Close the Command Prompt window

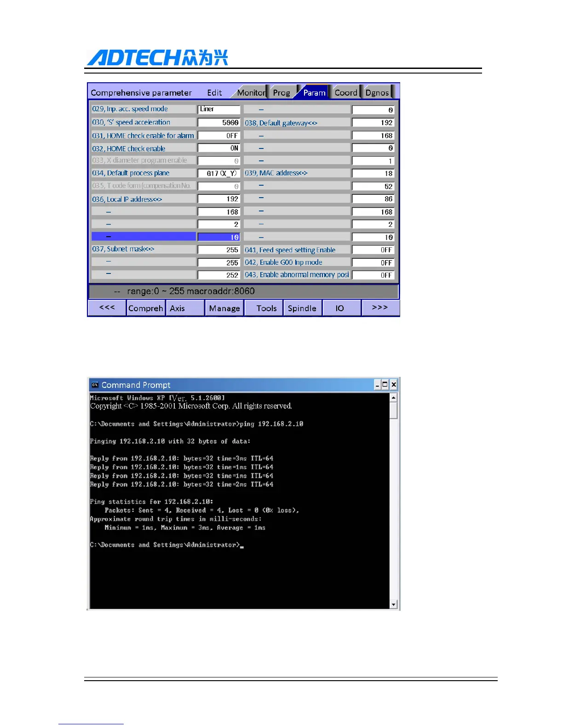pyautogui.click(x=394, y=385)
